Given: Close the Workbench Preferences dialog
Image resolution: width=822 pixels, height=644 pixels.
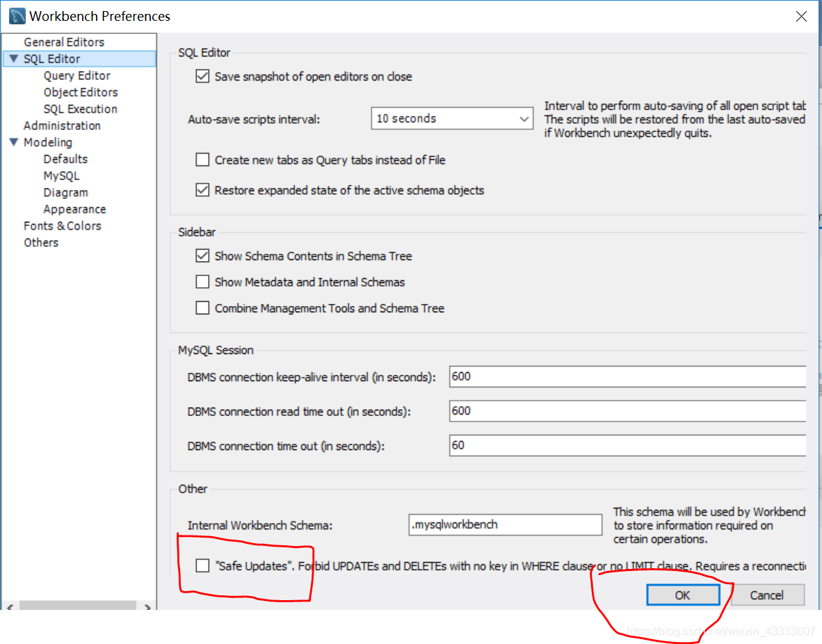Looking at the screenshot, I should 801,16.
